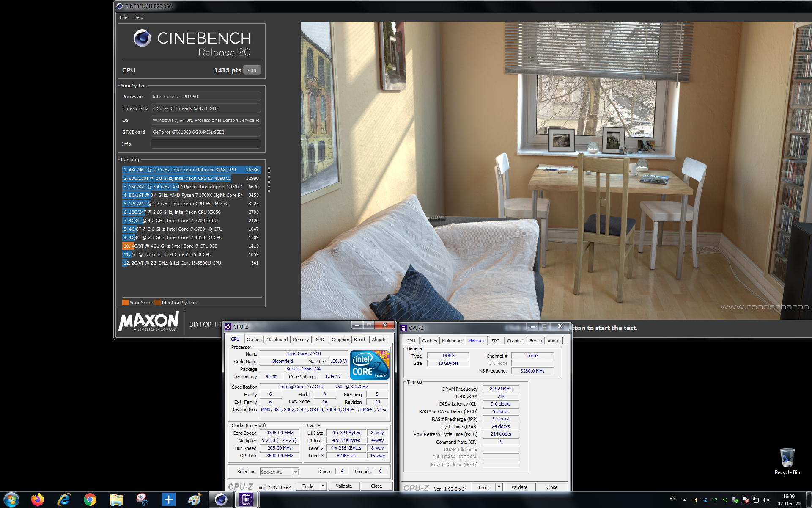
Task: Click the Safely Remove Hardware tray icon
Action: click(735, 500)
